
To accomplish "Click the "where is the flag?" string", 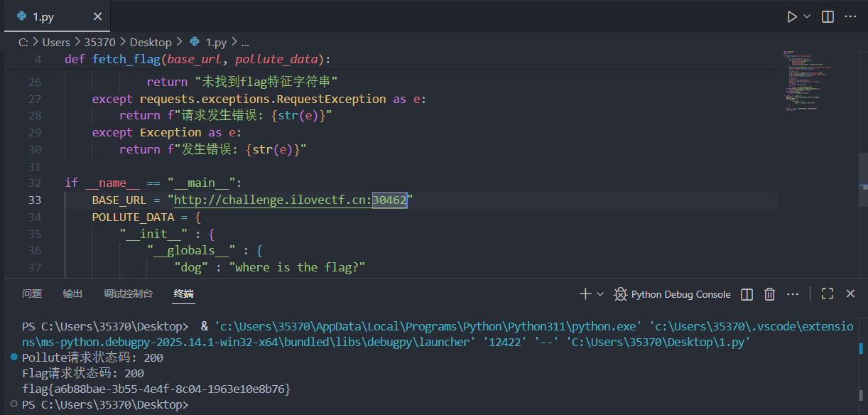I will click(x=297, y=267).
